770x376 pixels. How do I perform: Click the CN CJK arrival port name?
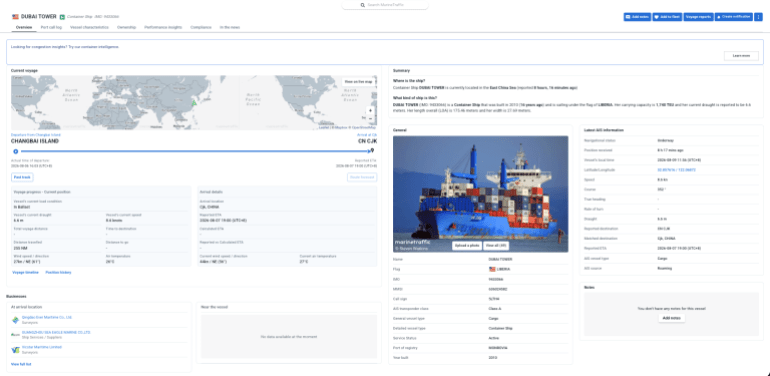[x=368, y=141]
